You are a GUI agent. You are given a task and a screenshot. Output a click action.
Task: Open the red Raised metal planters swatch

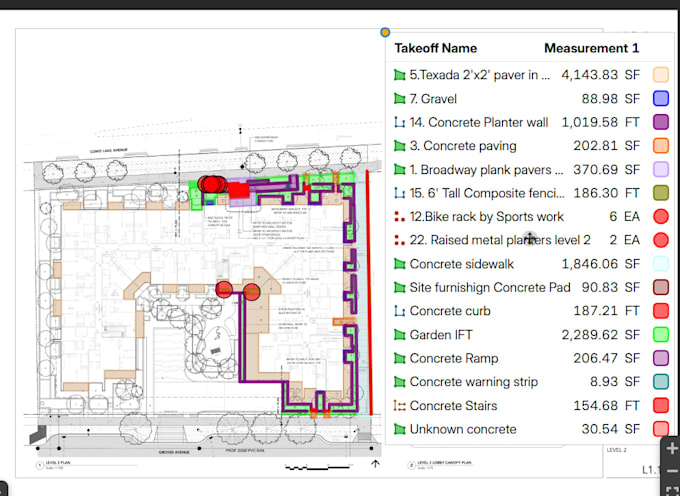tap(661, 240)
